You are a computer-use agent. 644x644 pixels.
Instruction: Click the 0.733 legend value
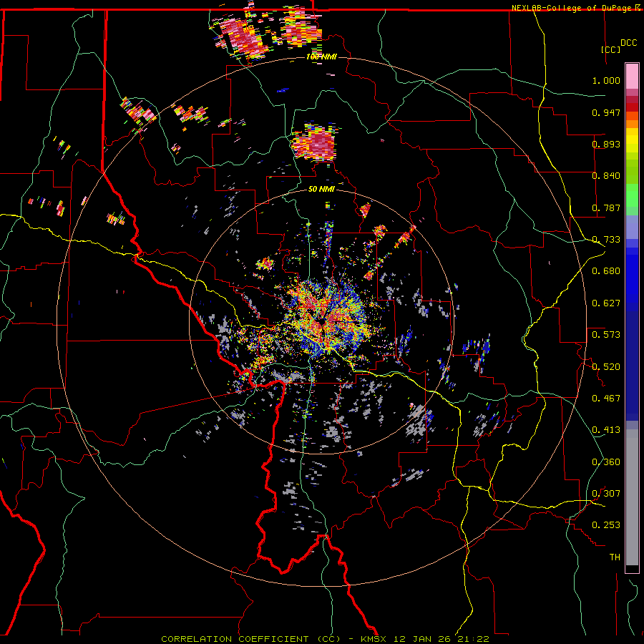[x=606, y=240]
